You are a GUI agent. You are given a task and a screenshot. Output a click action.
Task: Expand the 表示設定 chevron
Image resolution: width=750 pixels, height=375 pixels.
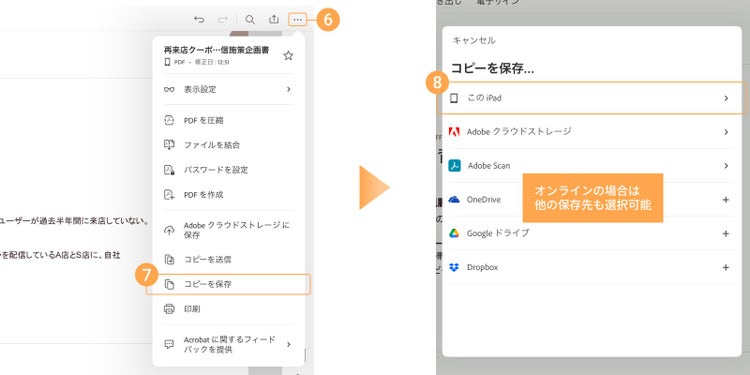(x=288, y=89)
